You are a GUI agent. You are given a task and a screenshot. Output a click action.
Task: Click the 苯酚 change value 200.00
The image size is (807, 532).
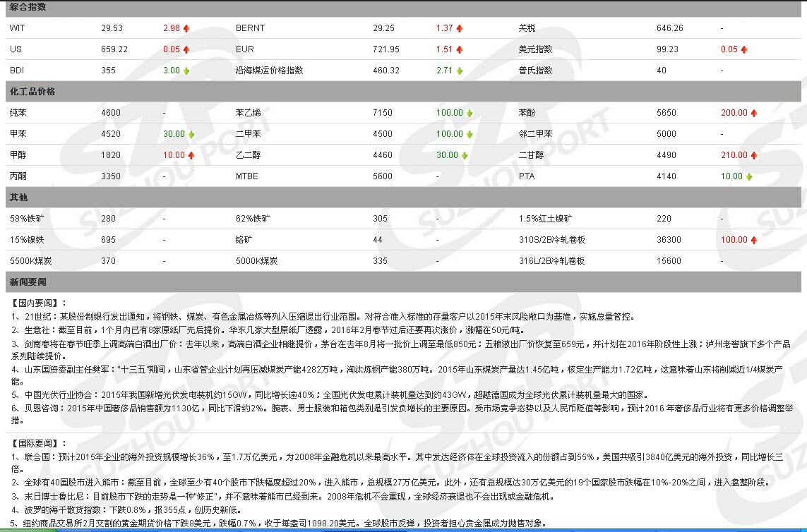734,113
